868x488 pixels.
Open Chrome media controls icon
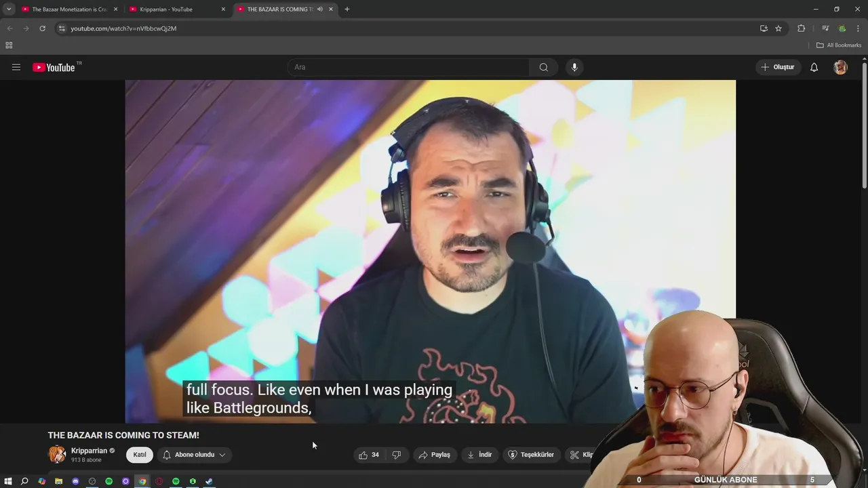pos(825,28)
